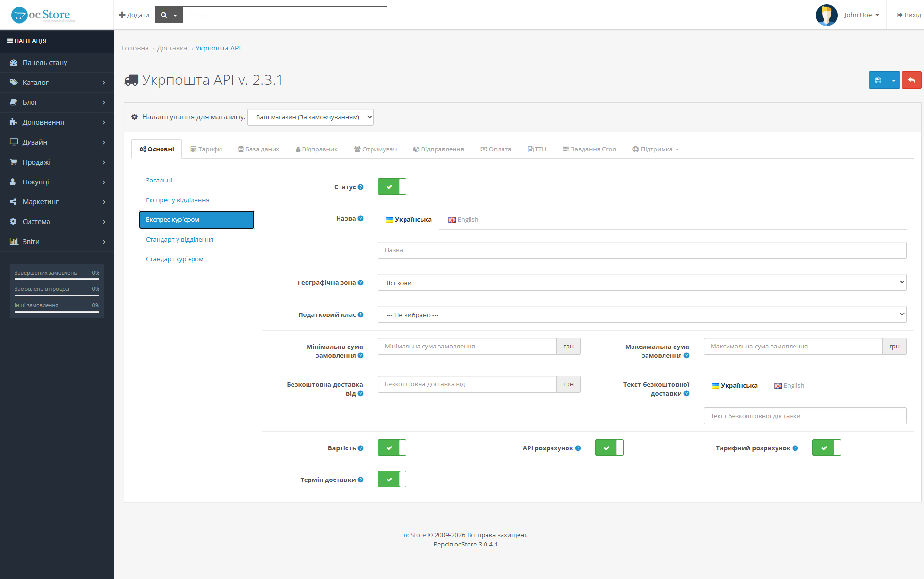Viewport: 924px width, 579px height.
Task: Click the ocStore logo
Action: (x=43, y=15)
